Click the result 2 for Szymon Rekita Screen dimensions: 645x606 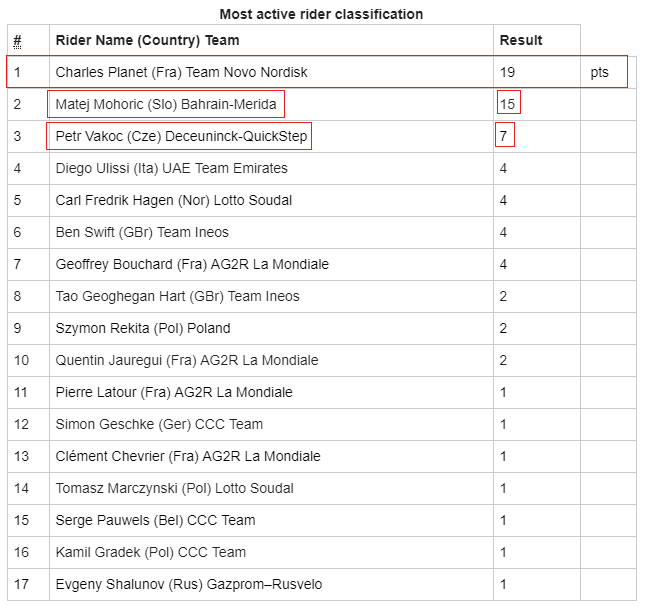tap(503, 328)
